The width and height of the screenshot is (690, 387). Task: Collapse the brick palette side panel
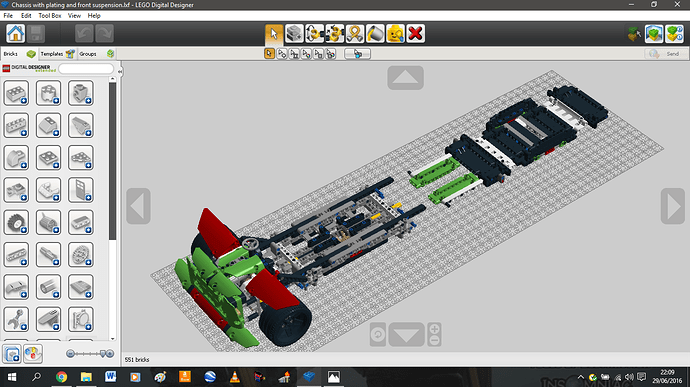pyautogui.click(x=120, y=71)
